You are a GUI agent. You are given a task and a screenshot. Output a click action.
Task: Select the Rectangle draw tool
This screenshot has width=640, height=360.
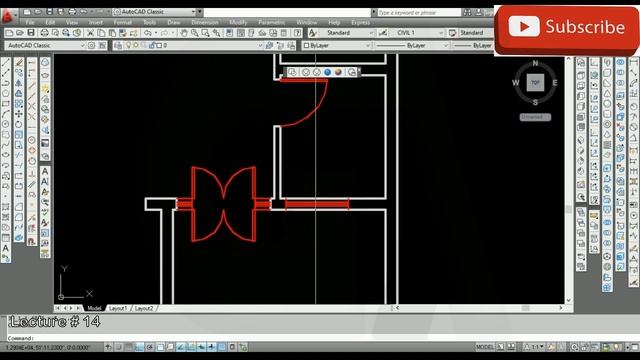click(6, 104)
